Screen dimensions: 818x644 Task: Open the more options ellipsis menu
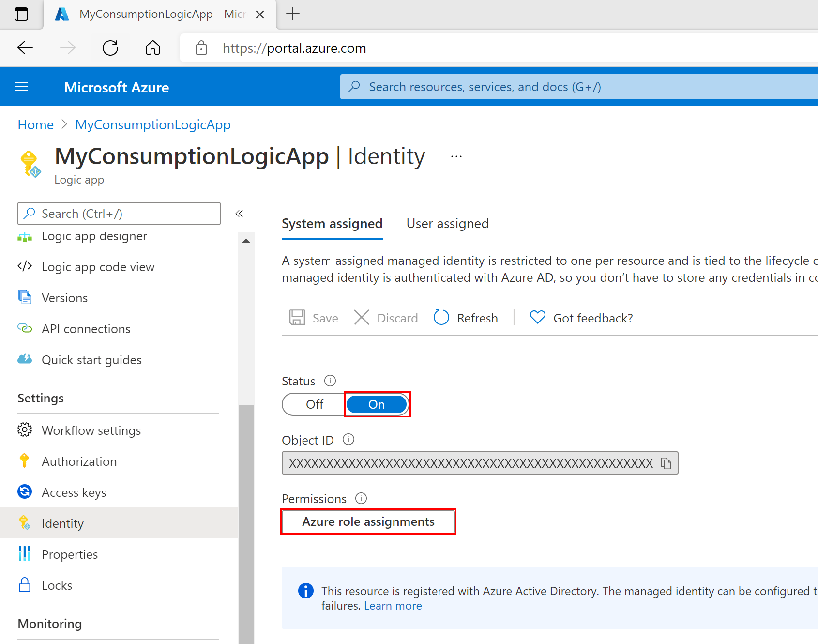(456, 156)
